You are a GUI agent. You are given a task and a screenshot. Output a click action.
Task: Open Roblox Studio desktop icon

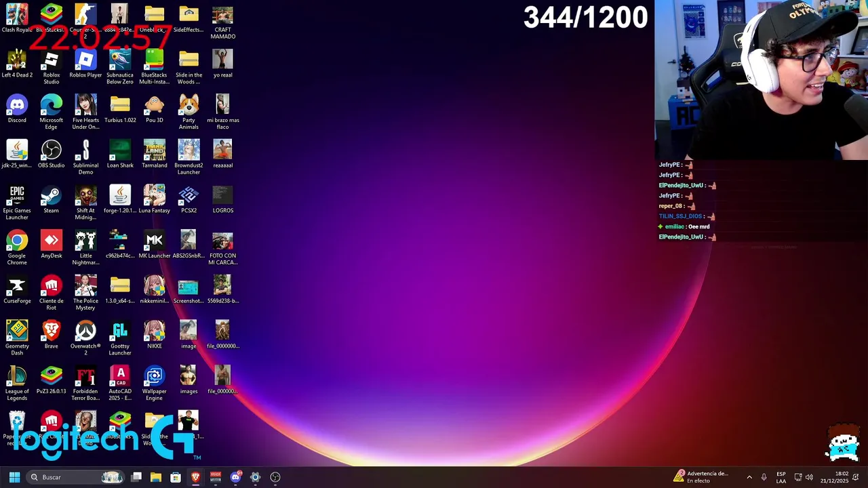[x=52, y=67]
